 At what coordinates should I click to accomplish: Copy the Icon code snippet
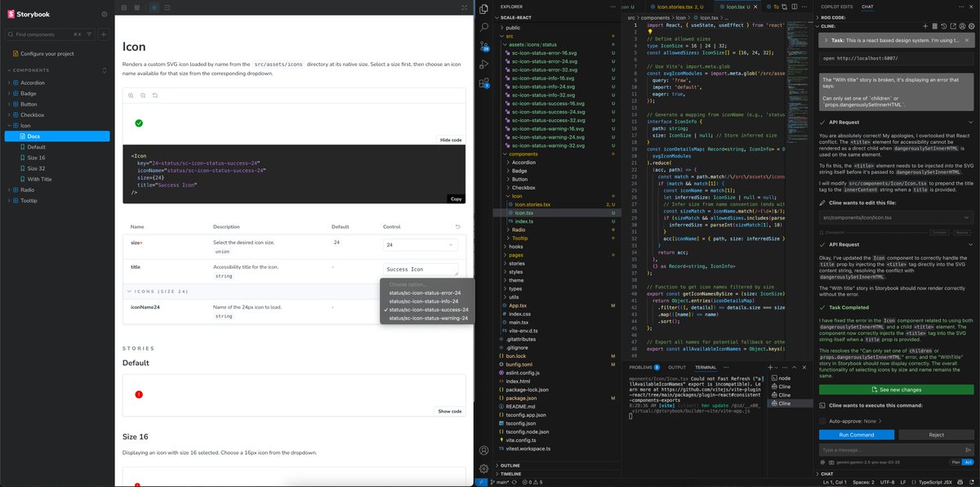coord(456,199)
